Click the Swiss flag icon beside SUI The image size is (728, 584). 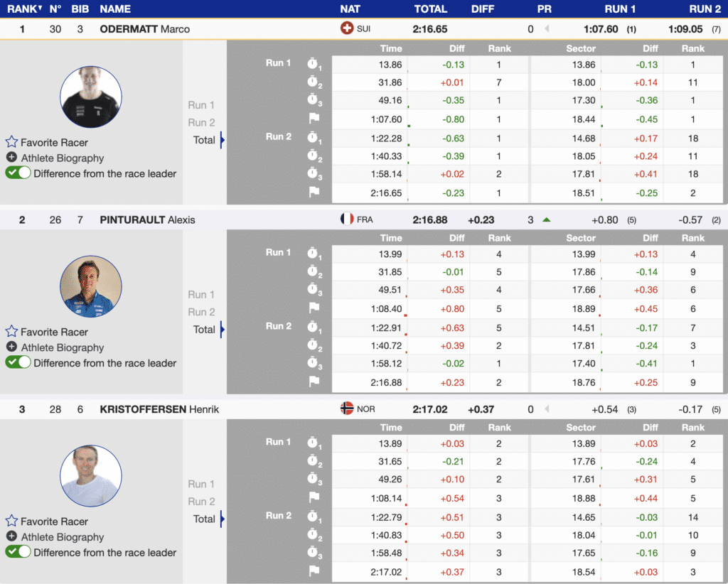347,29
